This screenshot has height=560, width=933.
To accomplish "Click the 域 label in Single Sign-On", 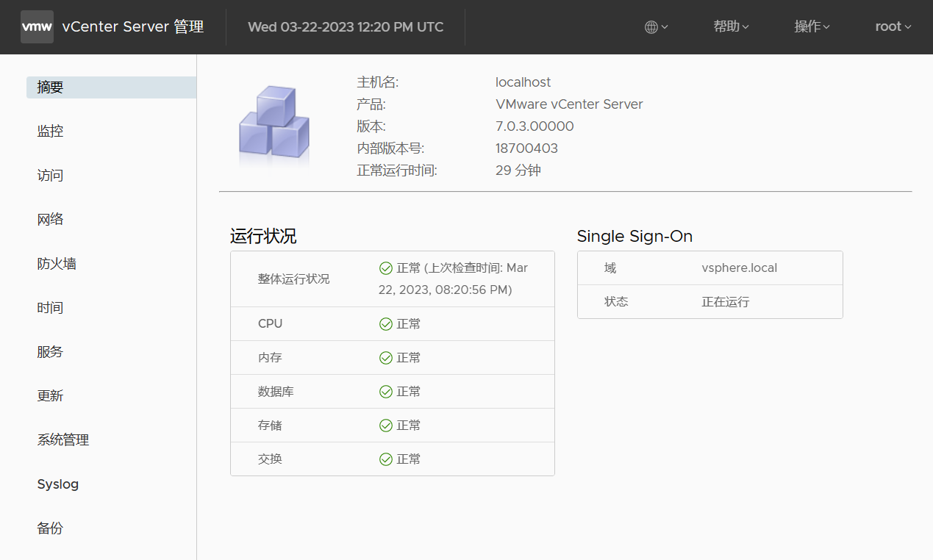I will (x=610, y=268).
